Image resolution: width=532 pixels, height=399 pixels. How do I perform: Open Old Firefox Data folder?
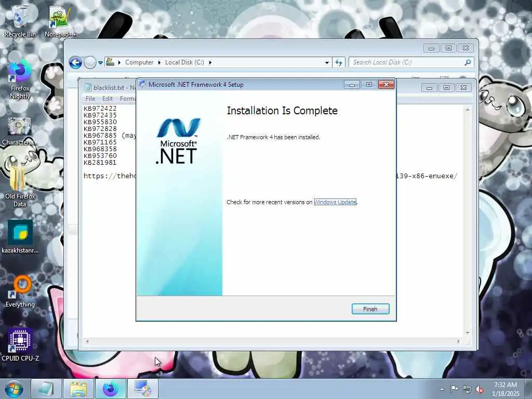(20, 186)
